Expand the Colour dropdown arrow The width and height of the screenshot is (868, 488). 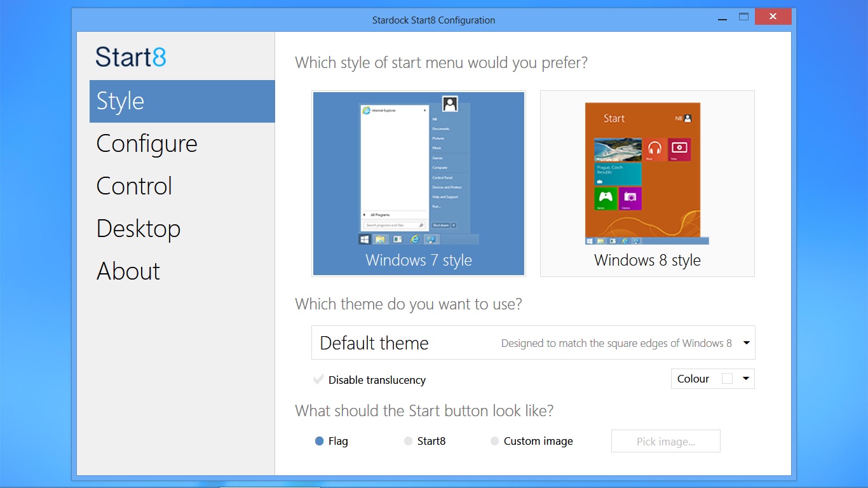(x=746, y=379)
